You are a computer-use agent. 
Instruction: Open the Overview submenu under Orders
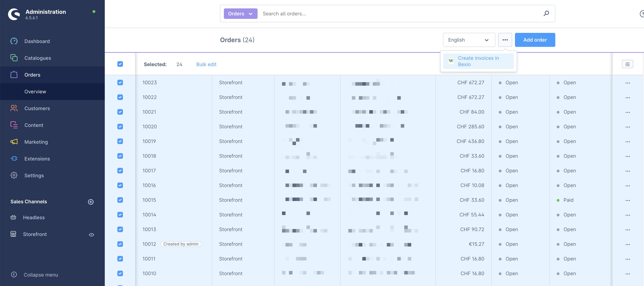pos(35,92)
